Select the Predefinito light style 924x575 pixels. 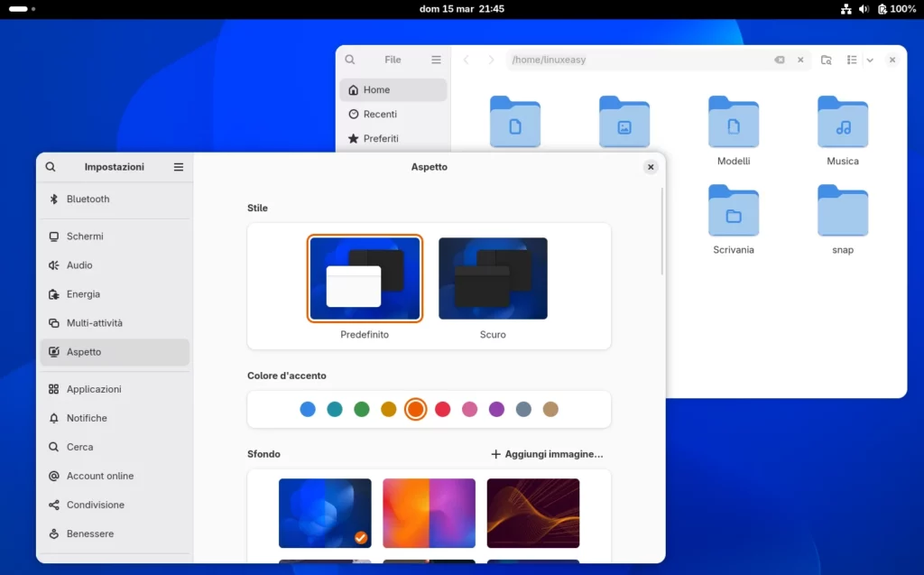365,278
